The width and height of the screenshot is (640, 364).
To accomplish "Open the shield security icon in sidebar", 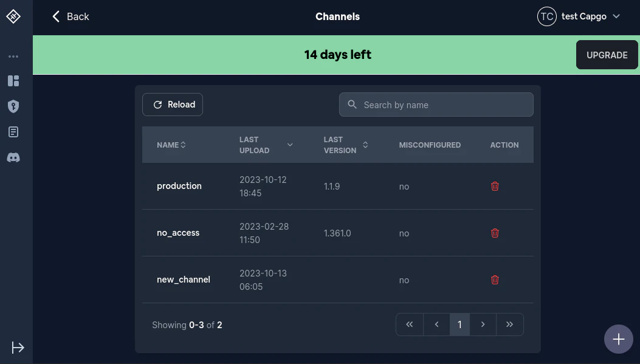I will (x=13, y=106).
